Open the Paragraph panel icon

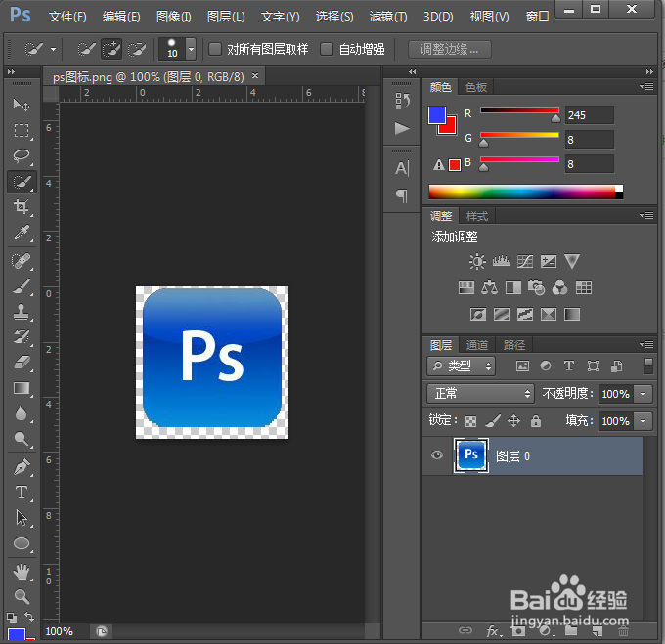(x=402, y=195)
